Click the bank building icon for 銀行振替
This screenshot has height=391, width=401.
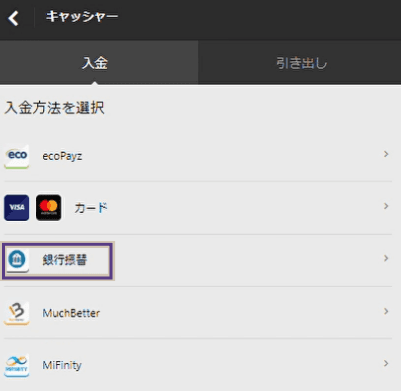17,260
